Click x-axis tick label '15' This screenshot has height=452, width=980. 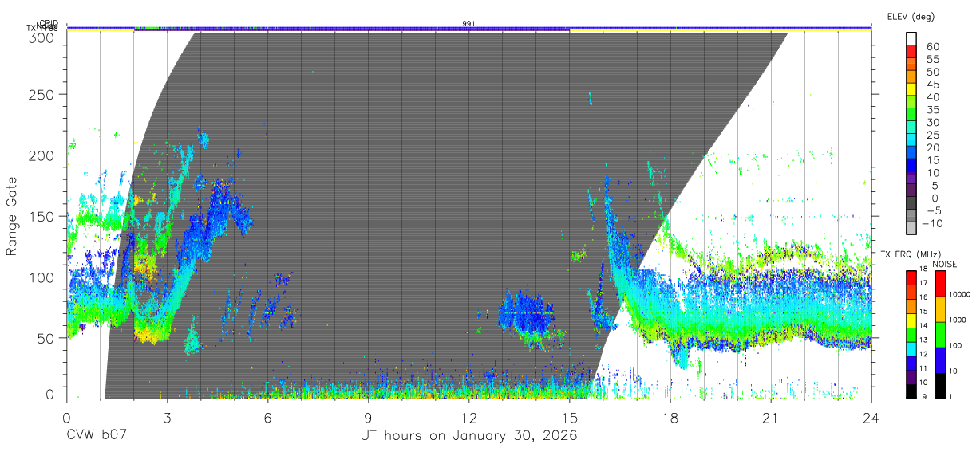click(570, 417)
